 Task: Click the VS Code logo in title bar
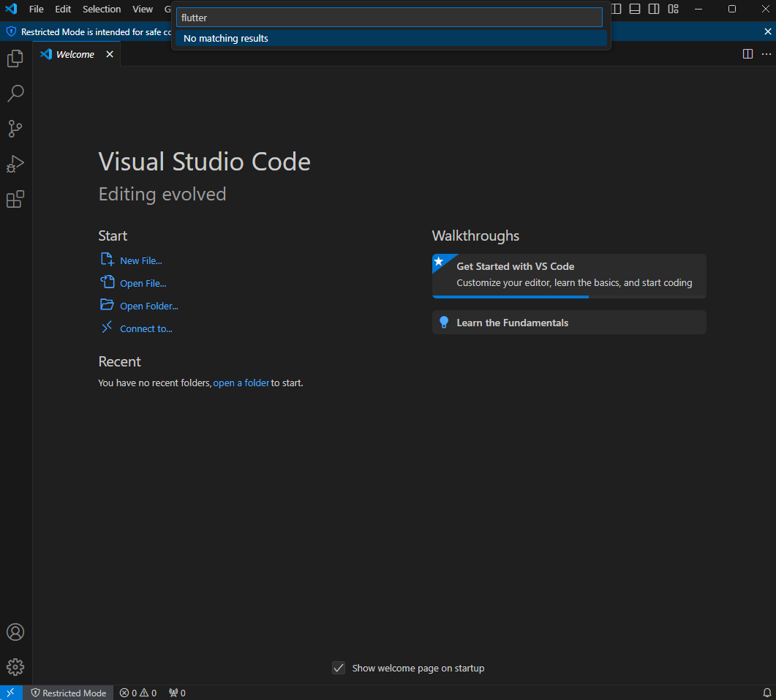(x=11, y=9)
